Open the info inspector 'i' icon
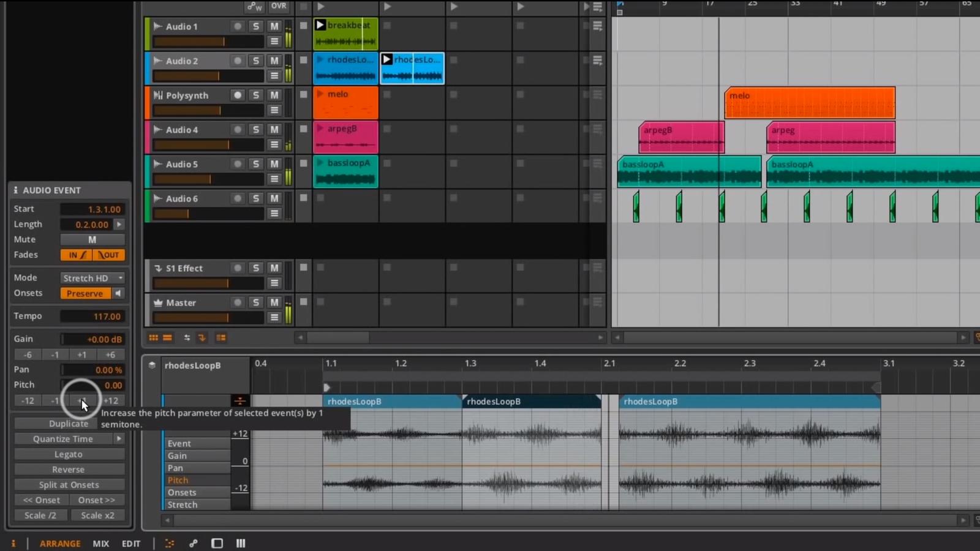 (13, 543)
